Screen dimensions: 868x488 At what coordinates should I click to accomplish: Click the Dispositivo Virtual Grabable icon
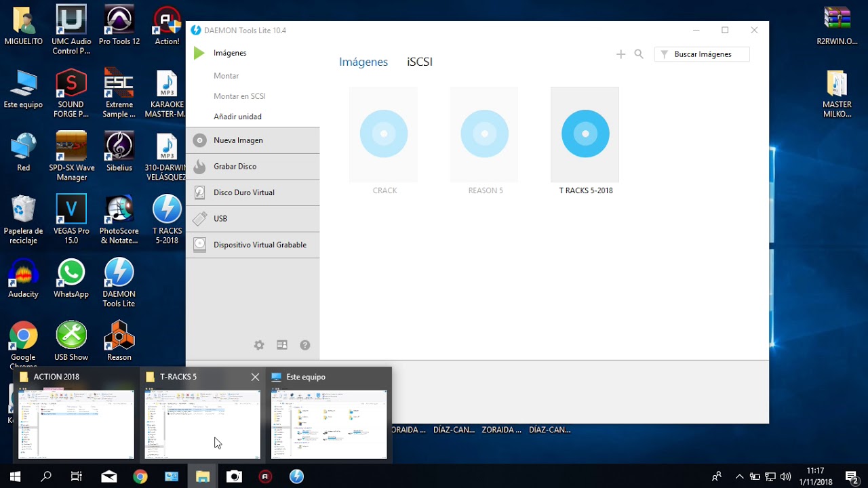199,245
